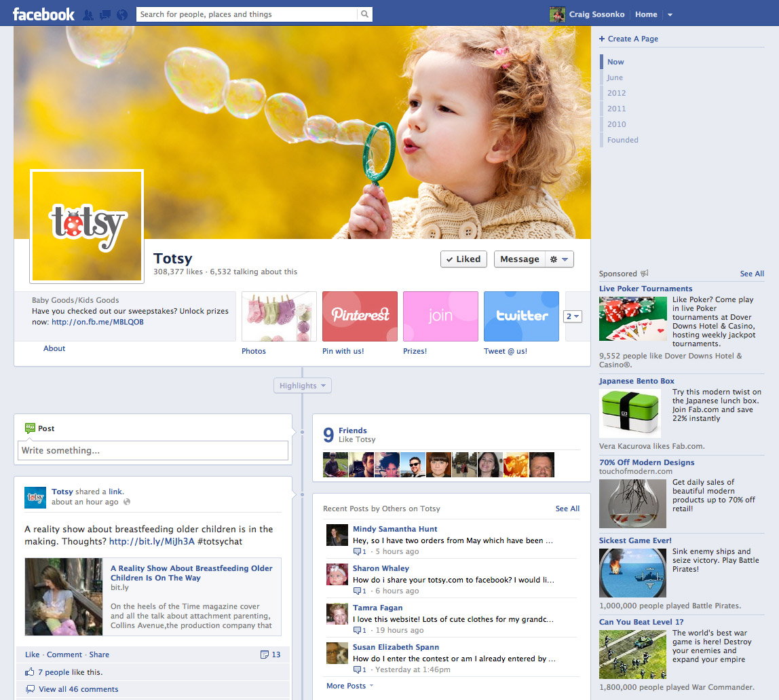The height and width of the screenshot is (700, 779).
Task: Open the Pinterest app tile
Action: tap(360, 316)
